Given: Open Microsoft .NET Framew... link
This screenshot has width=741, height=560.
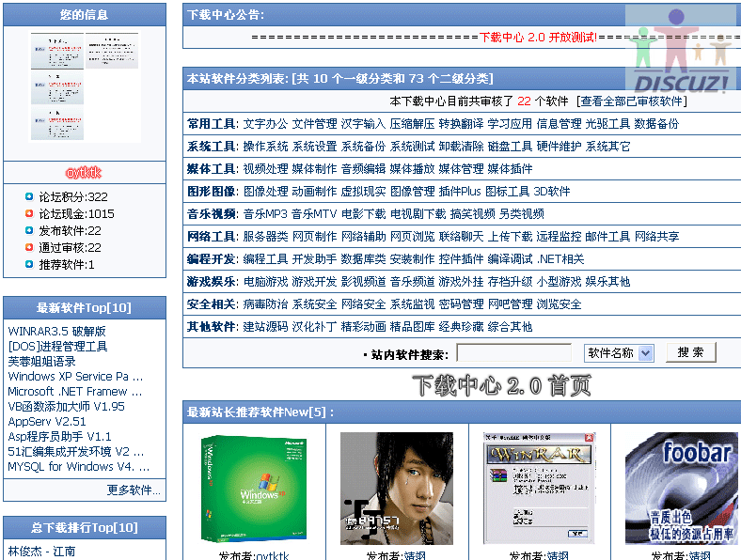Looking at the screenshot, I should [x=74, y=392].
